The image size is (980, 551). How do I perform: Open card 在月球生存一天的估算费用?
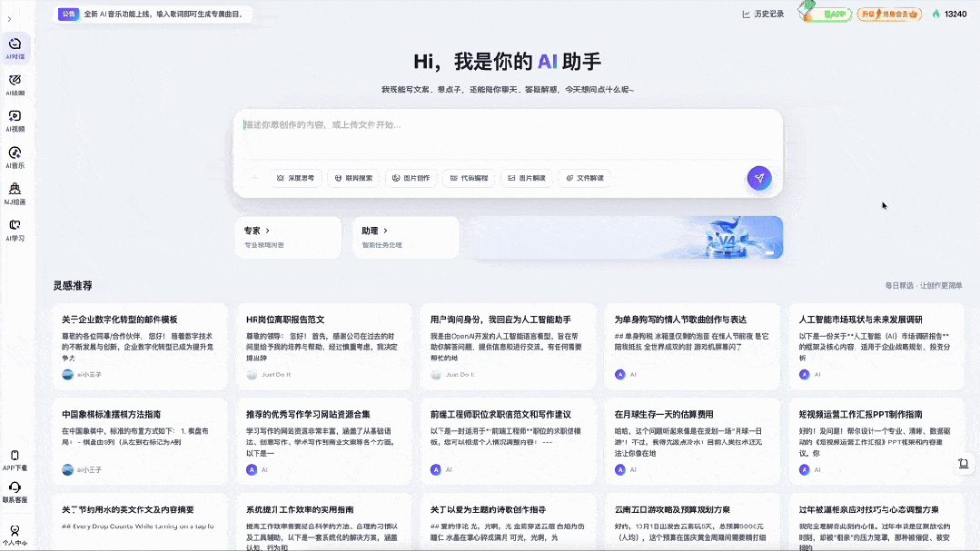pyautogui.click(x=692, y=442)
